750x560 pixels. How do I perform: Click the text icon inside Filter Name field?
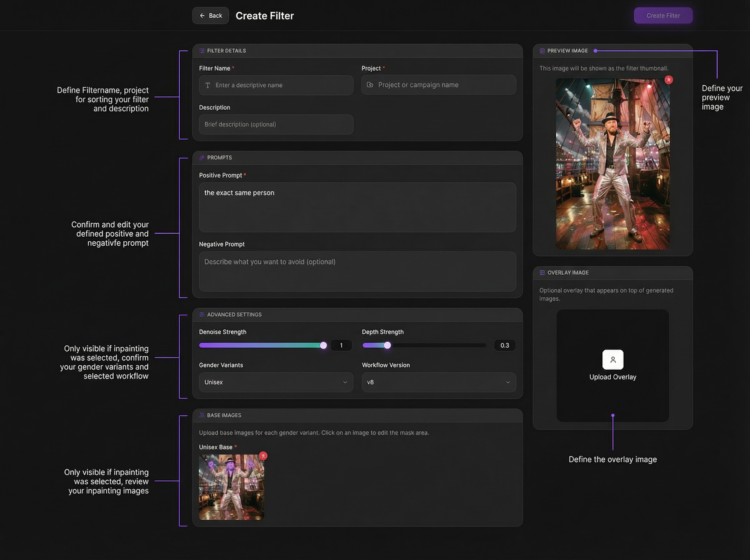click(208, 85)
